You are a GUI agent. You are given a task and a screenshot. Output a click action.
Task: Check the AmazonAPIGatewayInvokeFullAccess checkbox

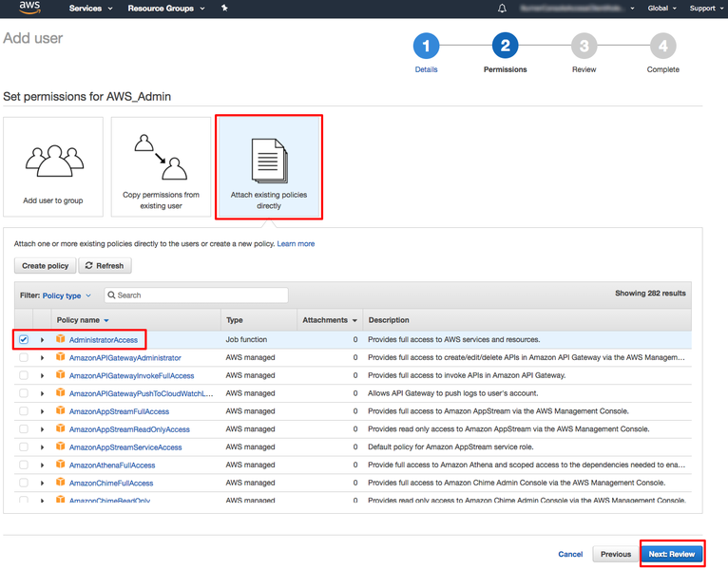click(24, 375)
